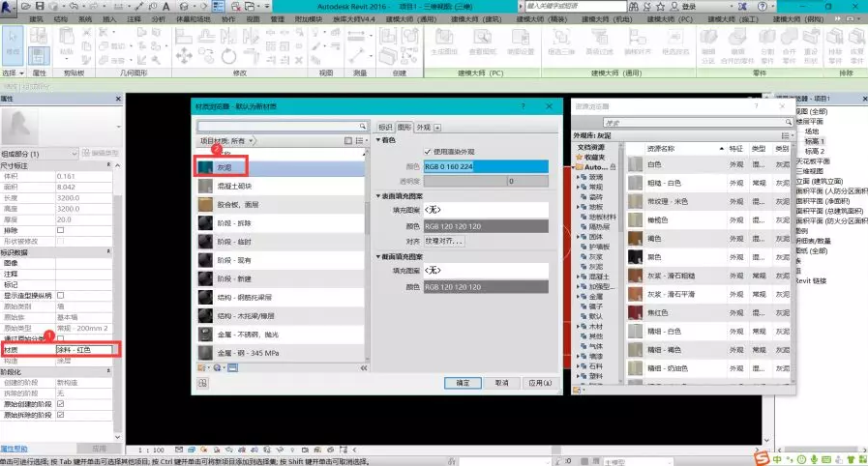
Task: Toggle the 原始拆除的阶段 checkbox
Action: coord(60,415)
